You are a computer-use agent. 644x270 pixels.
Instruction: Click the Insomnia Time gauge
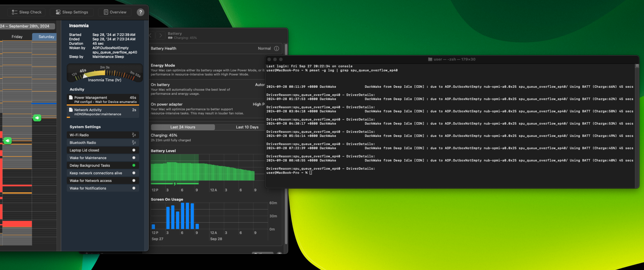click(x=105, y=74)
